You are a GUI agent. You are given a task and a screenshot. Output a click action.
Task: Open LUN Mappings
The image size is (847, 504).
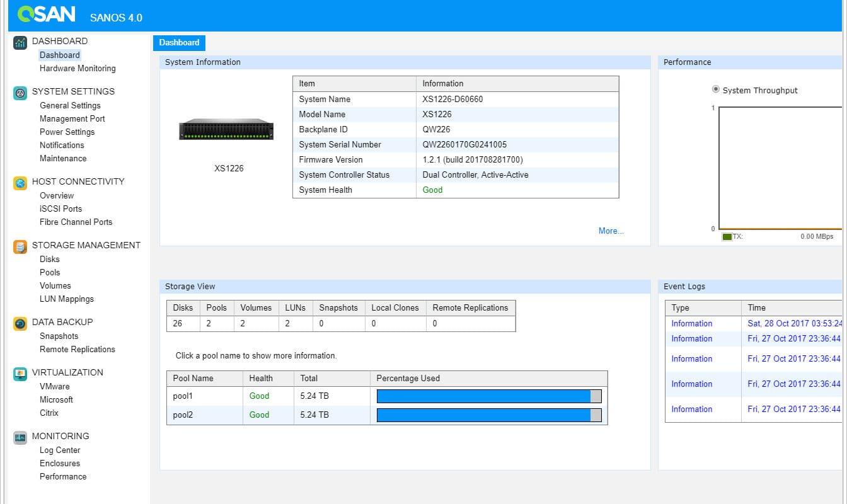[67, 299]
